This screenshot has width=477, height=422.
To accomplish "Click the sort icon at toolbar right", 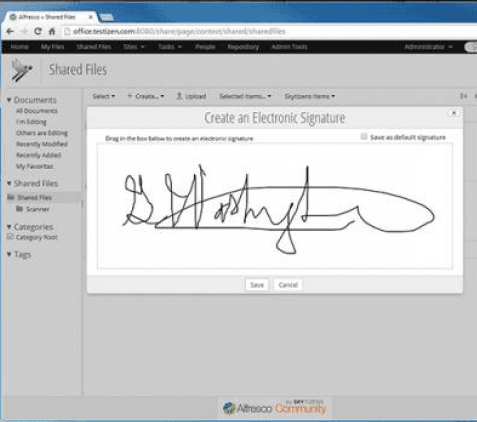I will point(463,96).
